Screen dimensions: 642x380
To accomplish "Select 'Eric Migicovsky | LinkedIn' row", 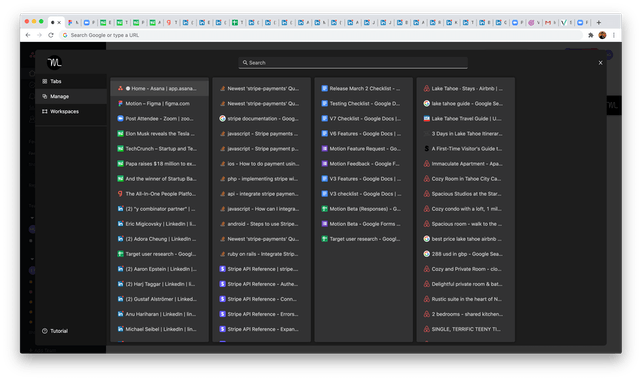I will [159, 224].
